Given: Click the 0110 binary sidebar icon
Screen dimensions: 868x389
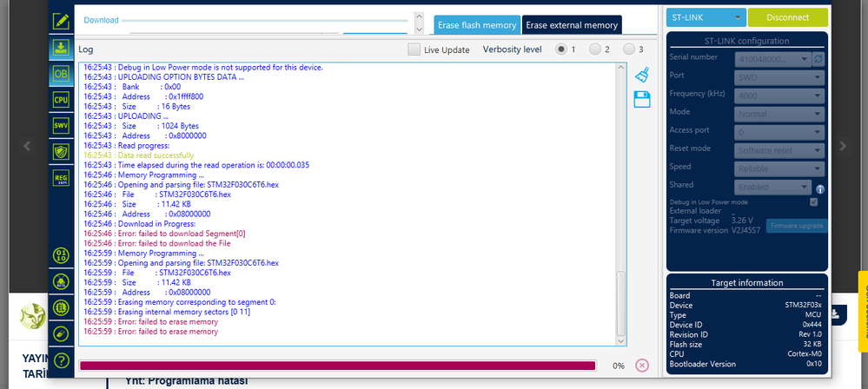Looking at the screenshot, I should tap(61, 255).
